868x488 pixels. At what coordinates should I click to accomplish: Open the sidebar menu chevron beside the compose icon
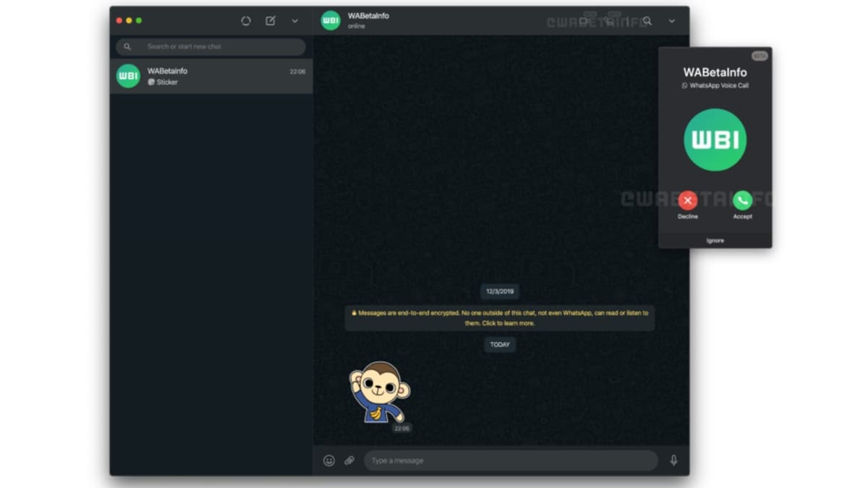point(295,21)
